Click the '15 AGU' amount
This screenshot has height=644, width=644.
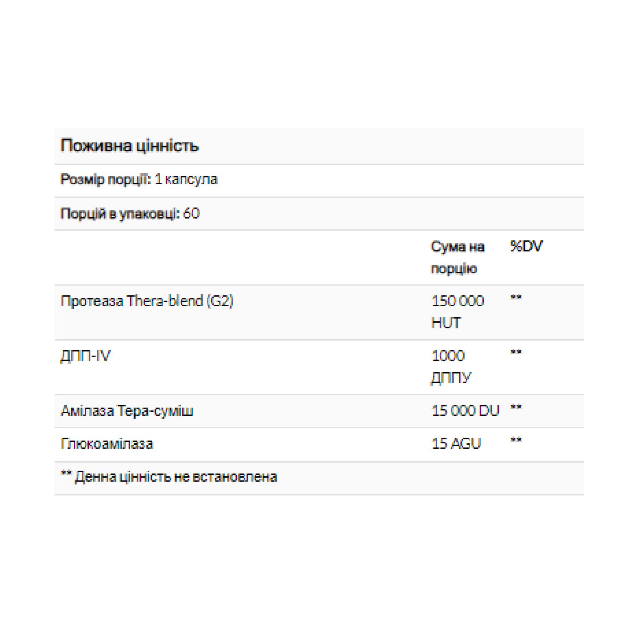(x=456, y=444)
